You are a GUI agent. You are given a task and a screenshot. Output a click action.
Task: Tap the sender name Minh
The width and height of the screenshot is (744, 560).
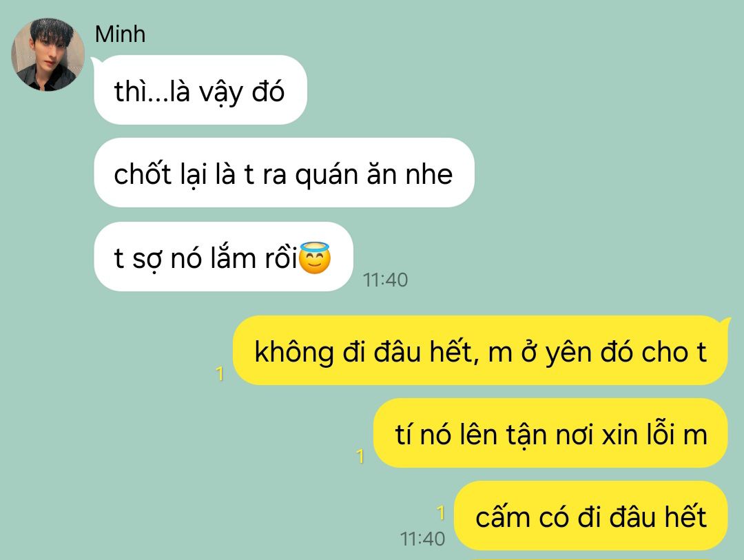click(120, 34)
